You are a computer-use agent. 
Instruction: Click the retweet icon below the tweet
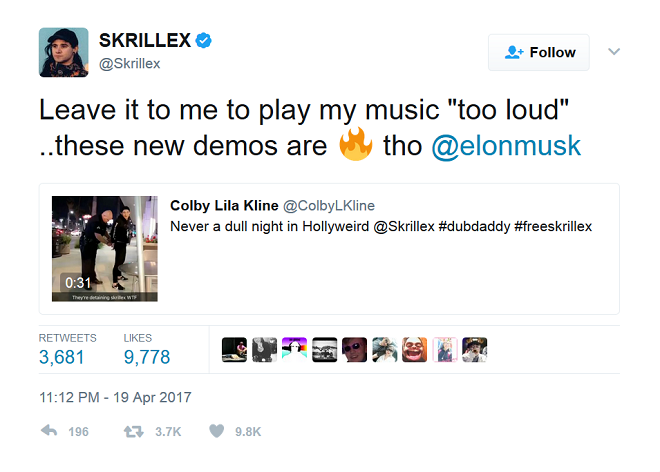pos(133,431)
